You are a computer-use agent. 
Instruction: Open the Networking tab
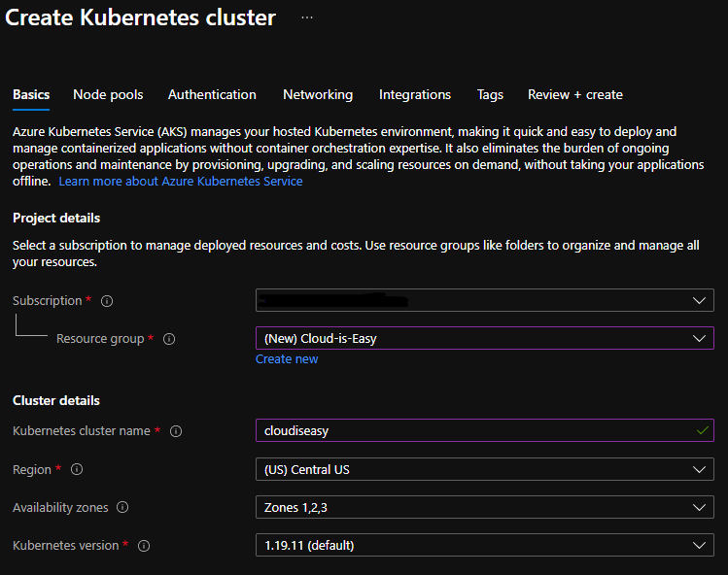(318, 94)
